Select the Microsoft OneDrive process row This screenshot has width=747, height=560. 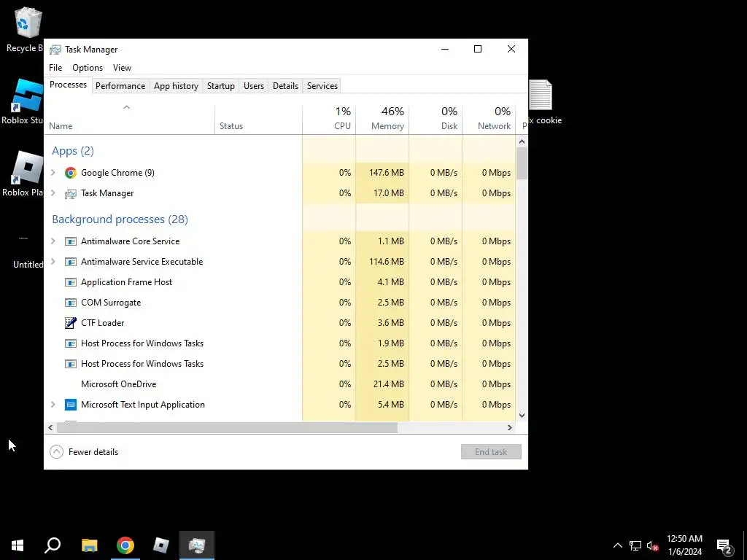point(280,384)
